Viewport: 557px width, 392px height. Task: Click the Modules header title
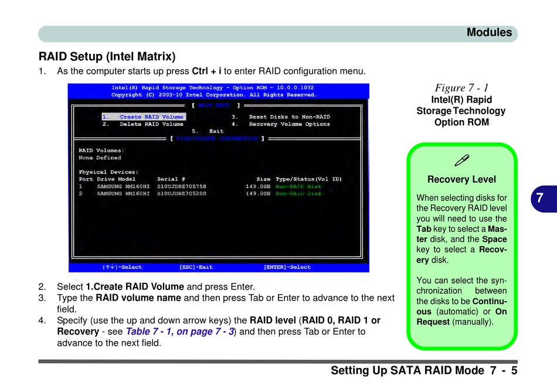point(489,33)
